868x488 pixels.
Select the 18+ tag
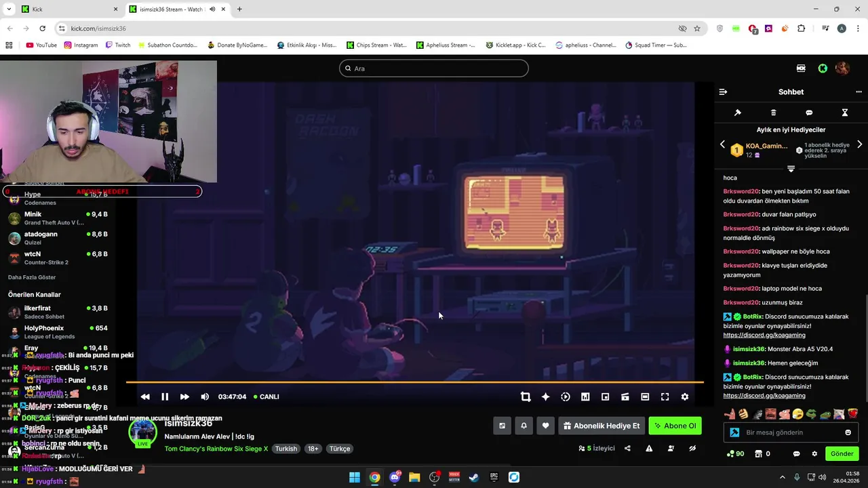pyautogui.click(x=313, y=449)
